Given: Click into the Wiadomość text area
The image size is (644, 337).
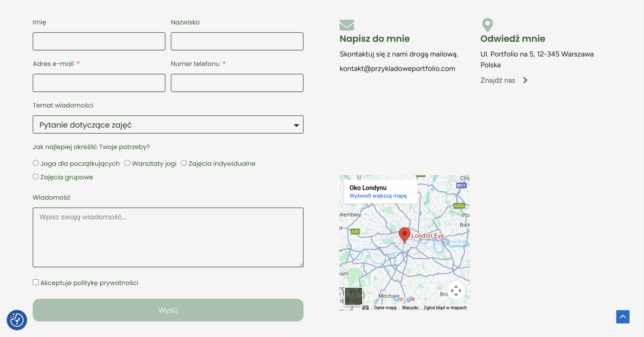Looking at the screenshot, I should click(x=168, y=237).
